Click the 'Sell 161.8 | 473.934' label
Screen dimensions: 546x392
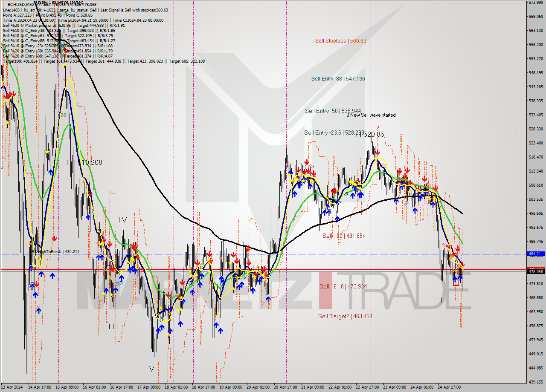pos(343,287)
